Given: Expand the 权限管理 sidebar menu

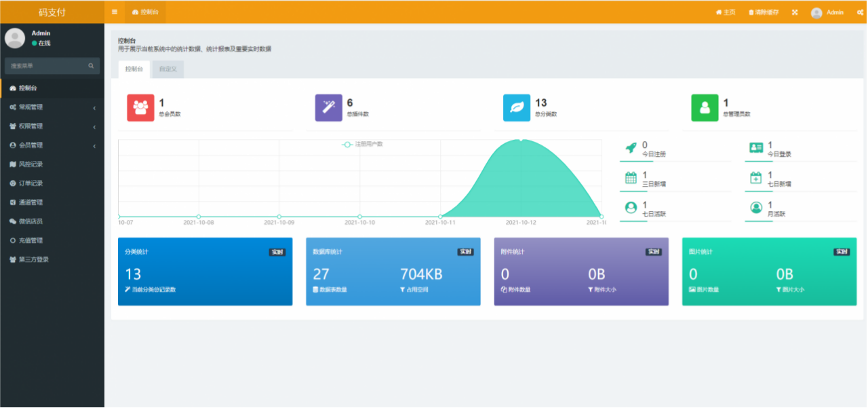Looking at the screenshot, I should (41, 126).
